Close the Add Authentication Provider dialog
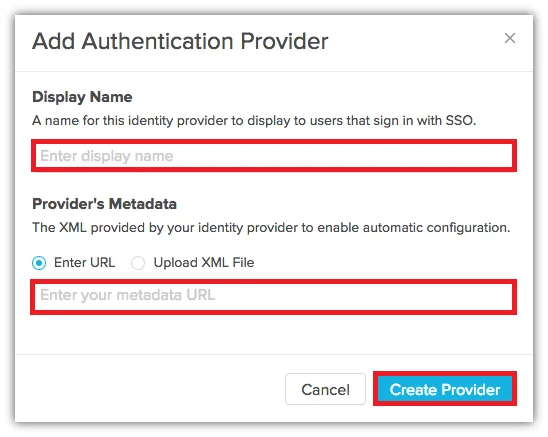This screenshot has width=548, height=437. pos(510,38)
